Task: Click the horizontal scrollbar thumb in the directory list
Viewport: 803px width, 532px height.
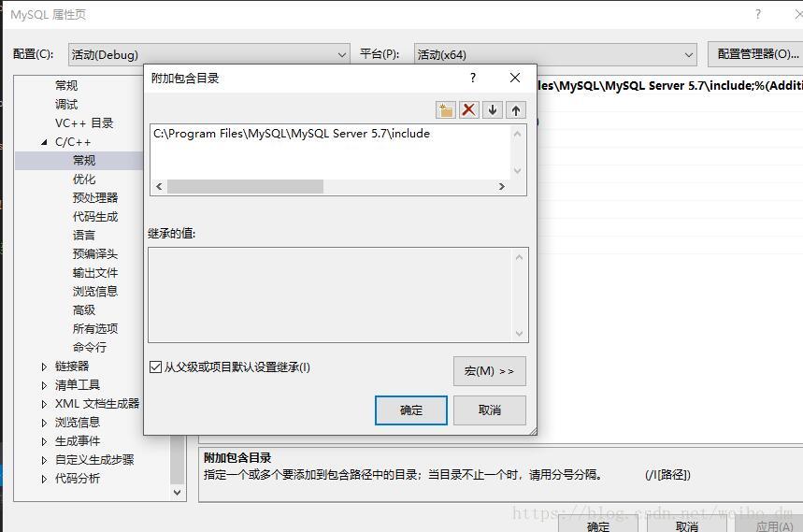Action: 245,186
